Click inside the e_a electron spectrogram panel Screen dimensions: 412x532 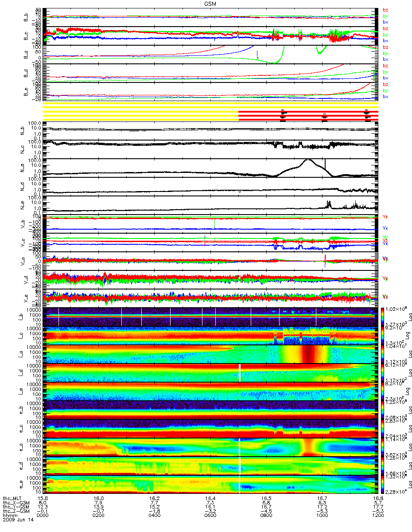click(210, 448)
